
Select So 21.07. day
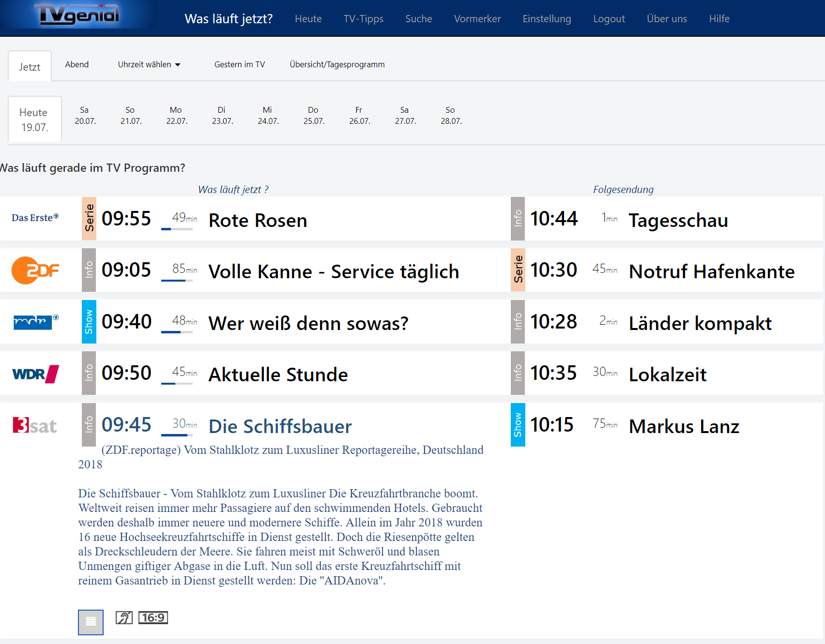point(131,116)
